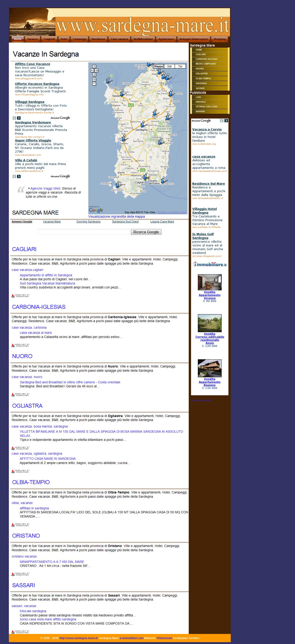Select VETRINA CON LOGO in Pubblicità menu
Image resolution: width=295 pixels, height=644 pixels.
tap(210, 107)
